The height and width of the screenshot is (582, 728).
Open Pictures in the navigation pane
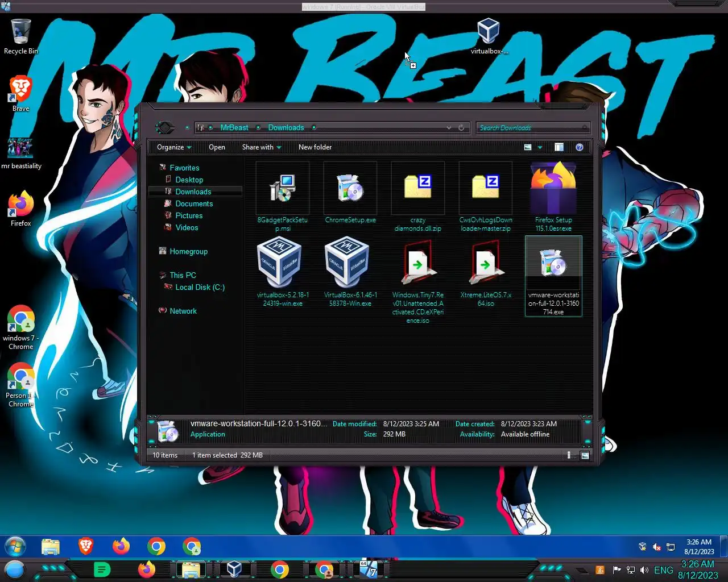point(189,215)
